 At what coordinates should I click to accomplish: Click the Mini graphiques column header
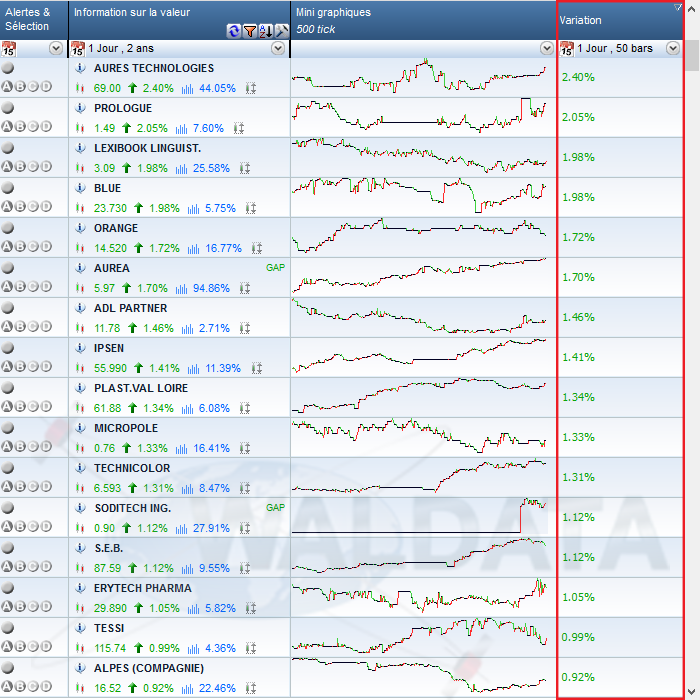tap(423, 20)
